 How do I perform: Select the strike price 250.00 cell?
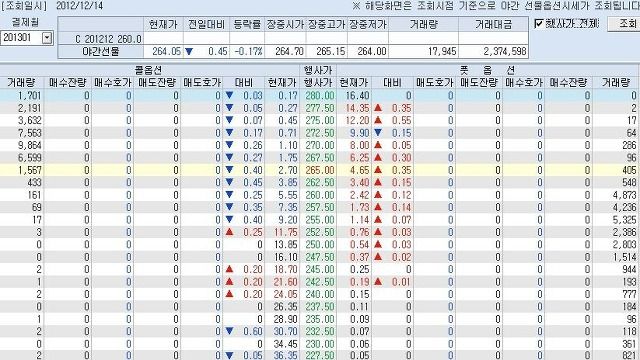point(319,244)
